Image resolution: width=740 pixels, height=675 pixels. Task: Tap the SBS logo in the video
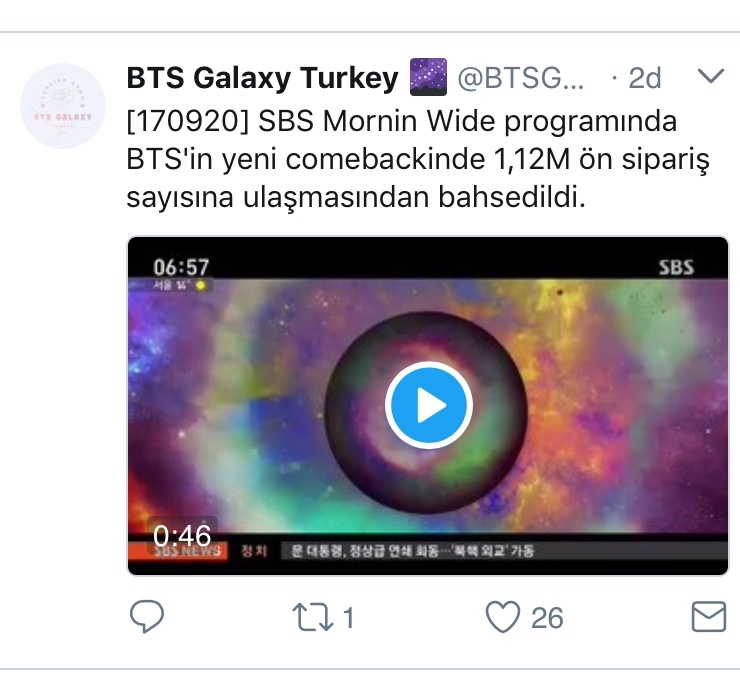(x=676, y=268)
